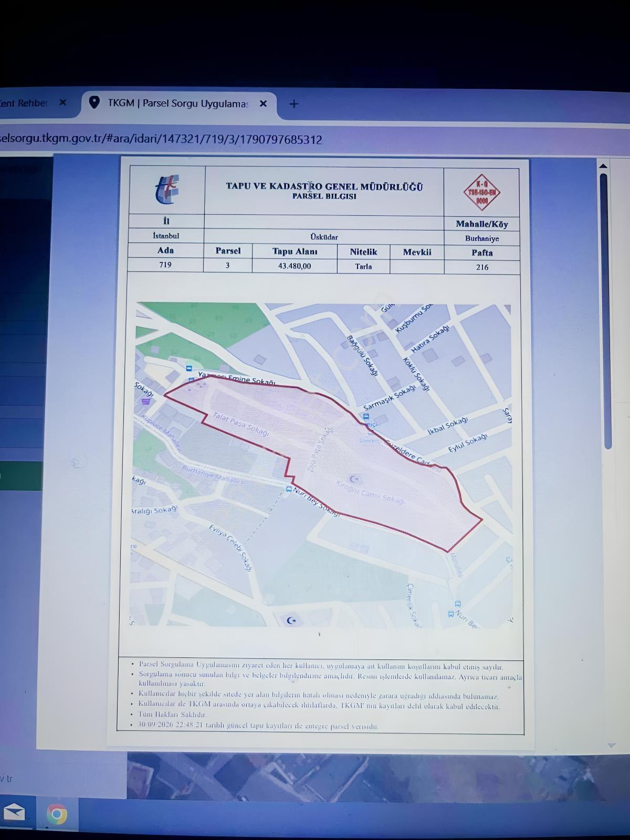This screenshot has width=630, height=840.
Task: Select the Parsel value '3'
Action: (227, 265)
